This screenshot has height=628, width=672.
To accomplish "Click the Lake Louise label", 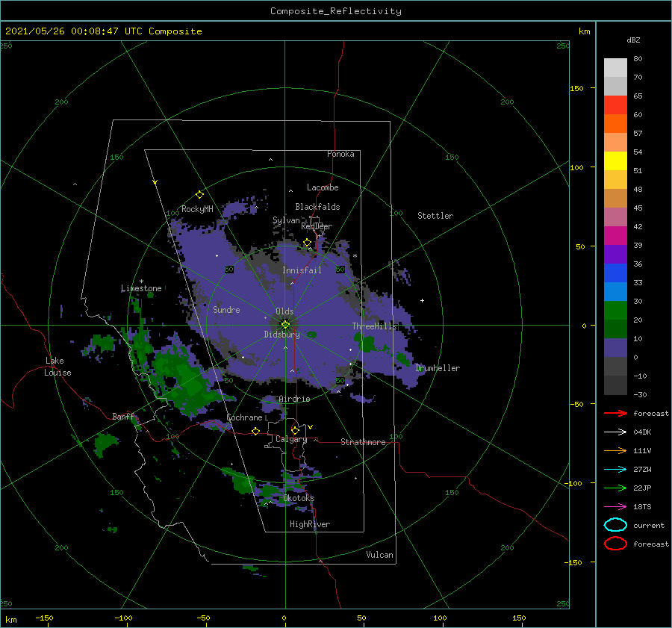I will tap(57, 367).
